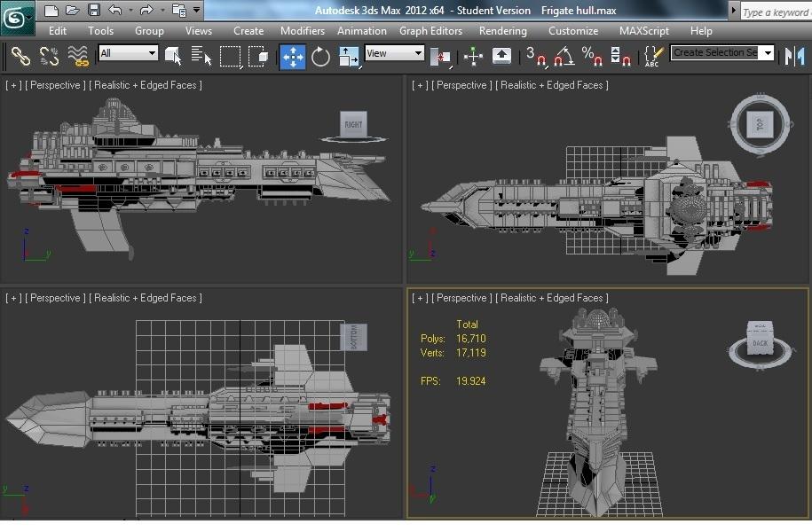Activate the Select and Link chain tool

click(20, 56)
